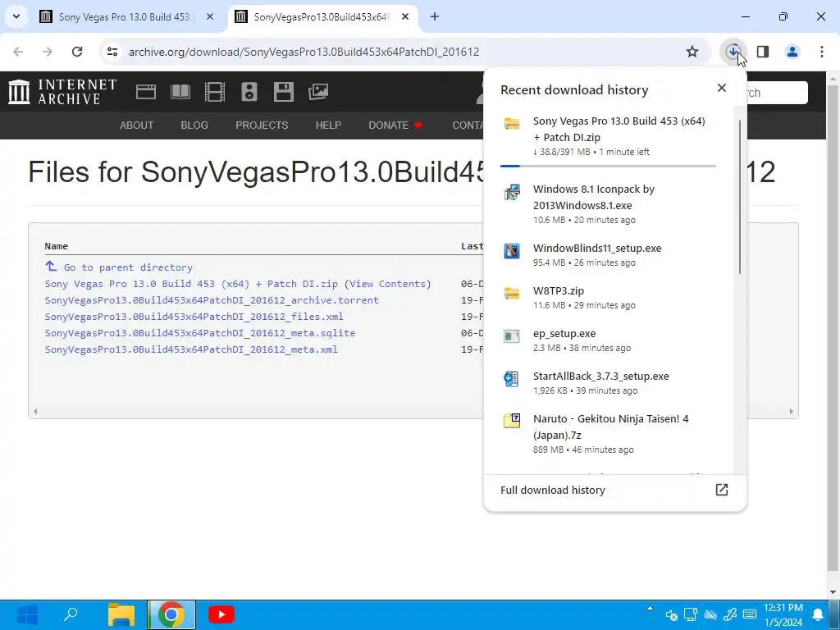Viewport: 840px width, 630px height.
Task: Open the Texts (book) icon
Action: point(180,92)
